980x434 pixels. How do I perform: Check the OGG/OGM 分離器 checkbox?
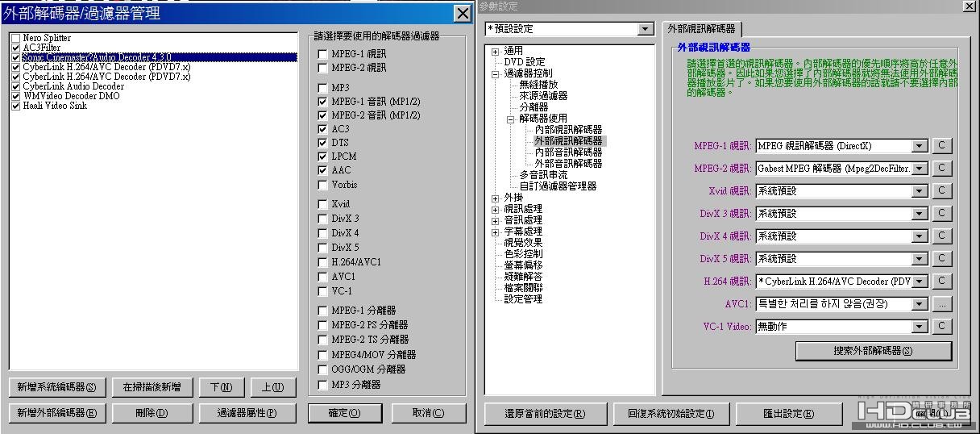(x=323, y=369)
